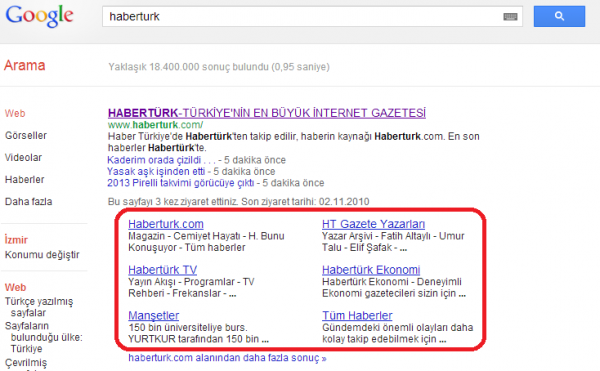
Task: Open Kaderim orada çizildi news link
Action: click(161, 160)
